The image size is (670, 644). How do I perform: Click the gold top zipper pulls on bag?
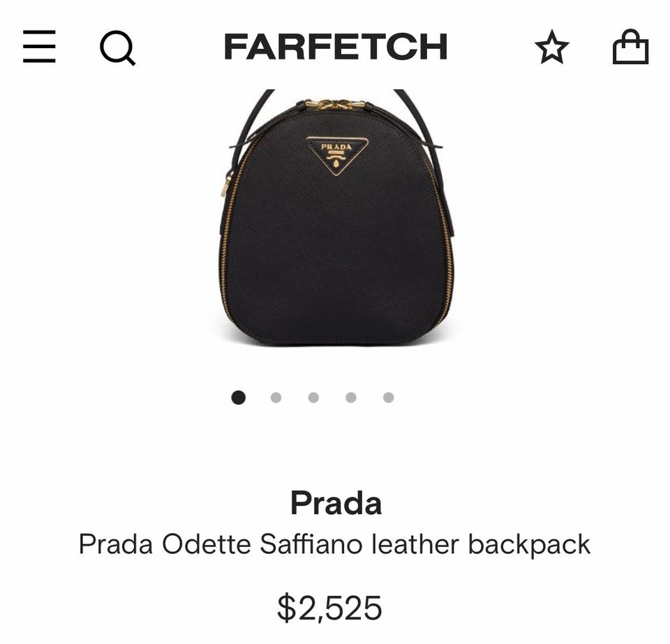click(x=336, y=104)
